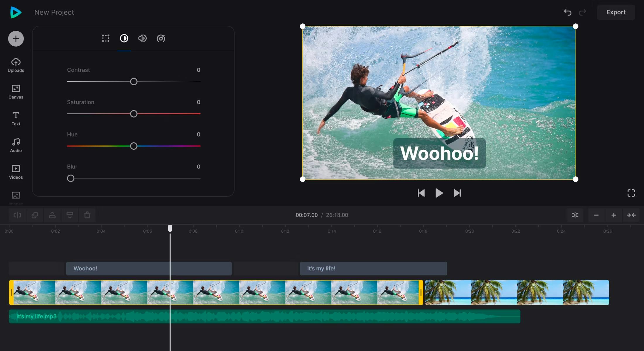Toggle the Audio properties panel icon
Screen dimensions: 644x351
click(143, 38)
